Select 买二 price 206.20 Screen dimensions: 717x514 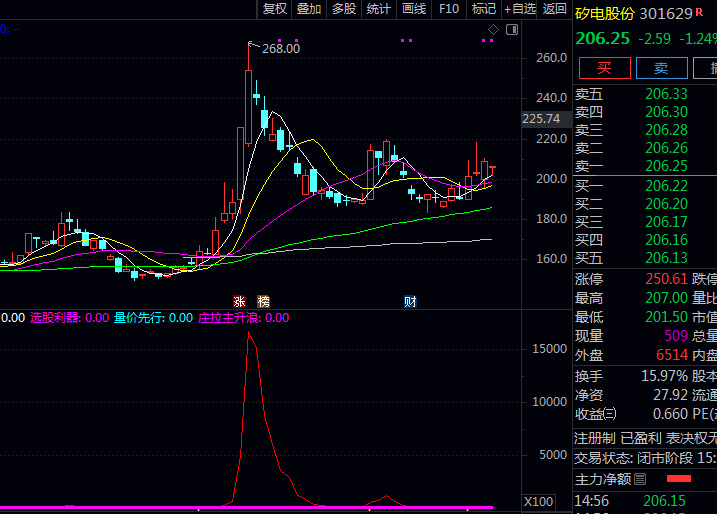pos(666,204)
